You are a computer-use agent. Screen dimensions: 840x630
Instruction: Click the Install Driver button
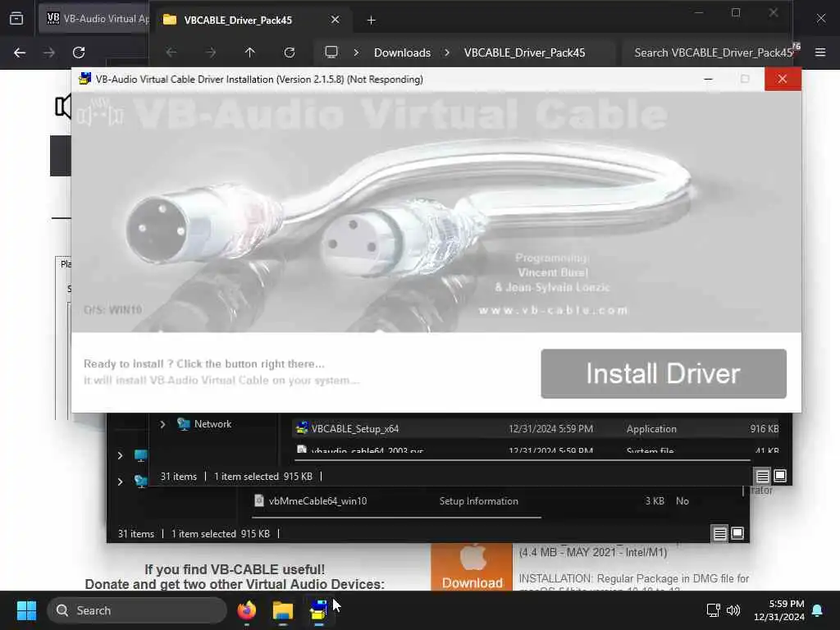(663, 373)
